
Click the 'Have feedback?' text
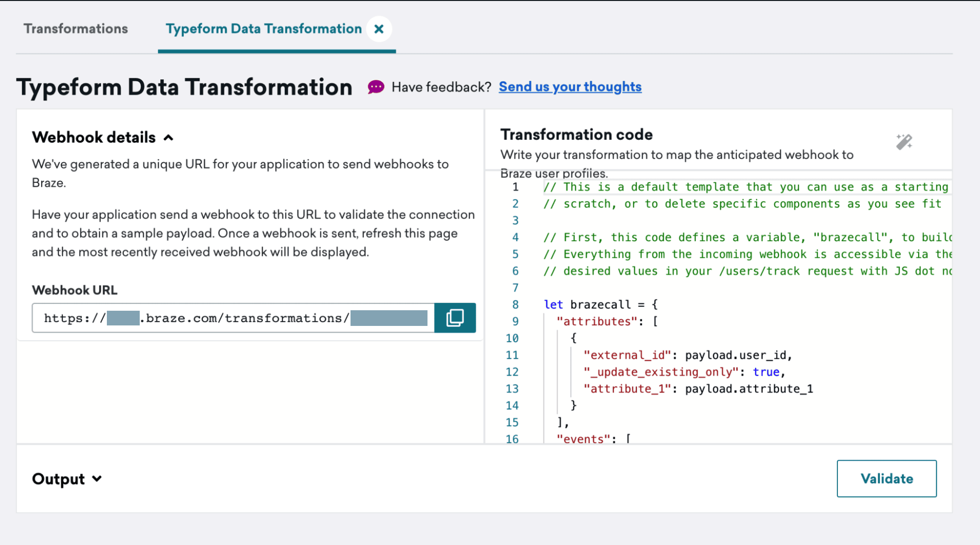coord(441,87)
